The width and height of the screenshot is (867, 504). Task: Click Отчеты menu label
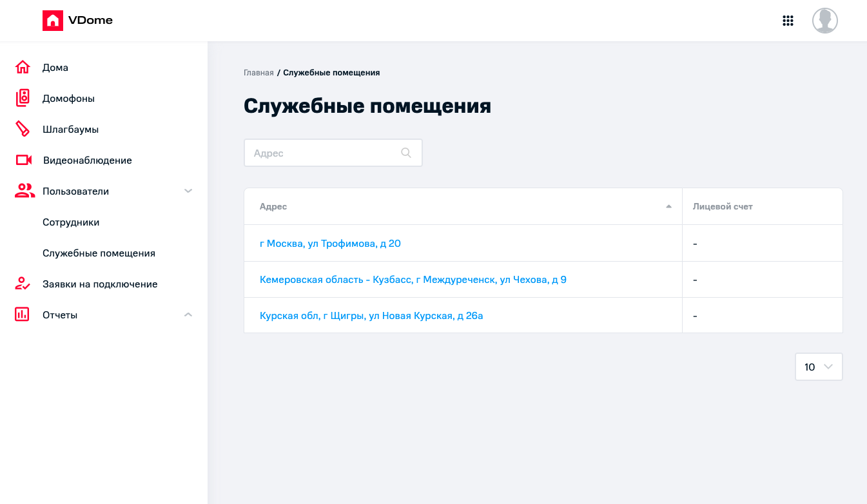(x=60, y=315)
